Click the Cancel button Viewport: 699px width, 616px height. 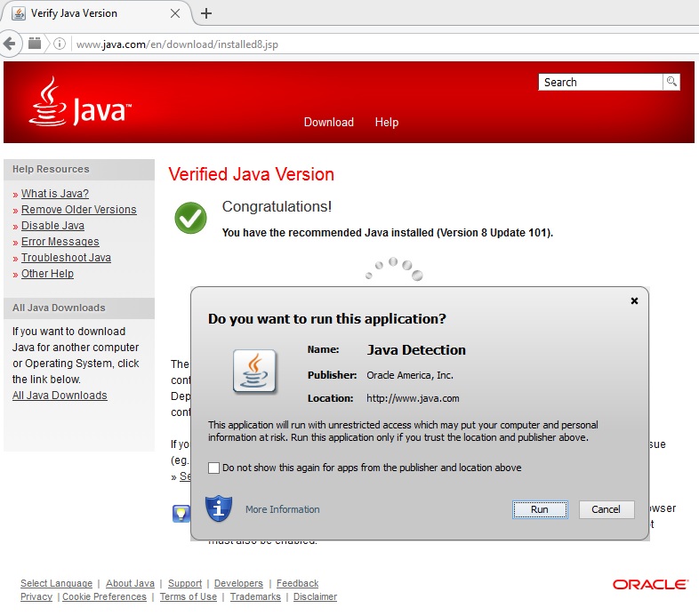pyautogui.click(x=606, y=509)
